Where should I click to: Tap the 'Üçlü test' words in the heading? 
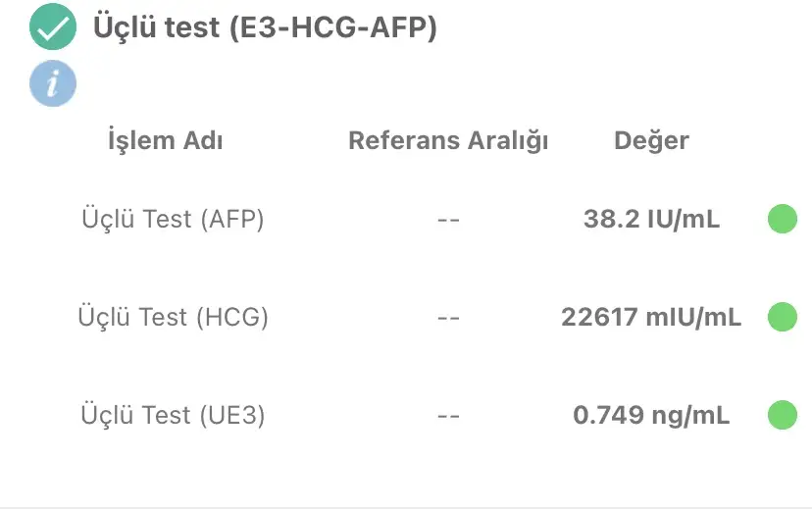coord(156,28)
